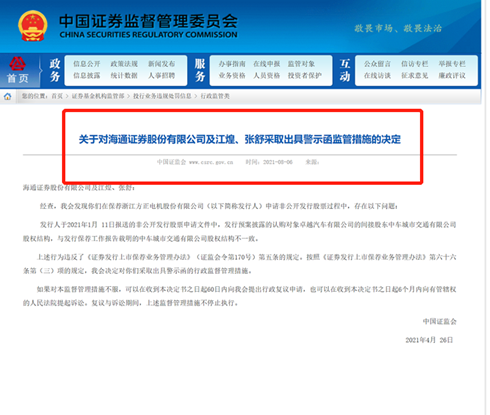Open 信息公开 under 政务
Screen dimensions: 490x415
(87, 64)
